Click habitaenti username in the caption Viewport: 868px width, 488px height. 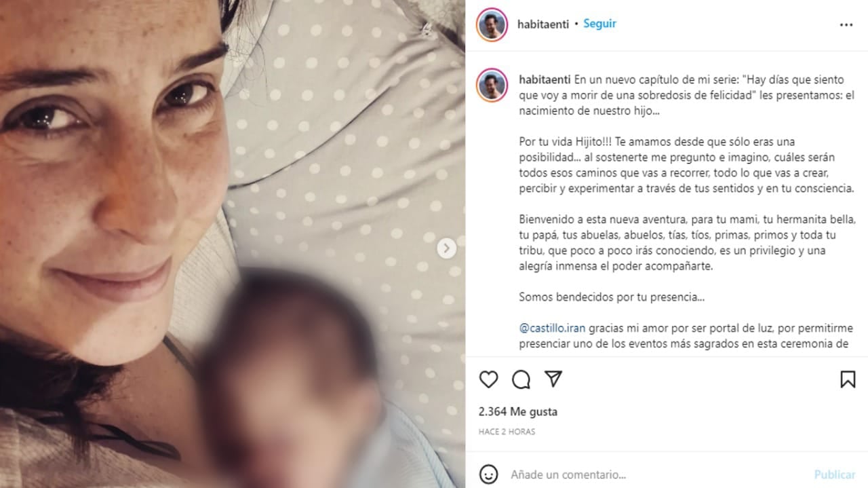pyautogui.click(x=542, y=78)
